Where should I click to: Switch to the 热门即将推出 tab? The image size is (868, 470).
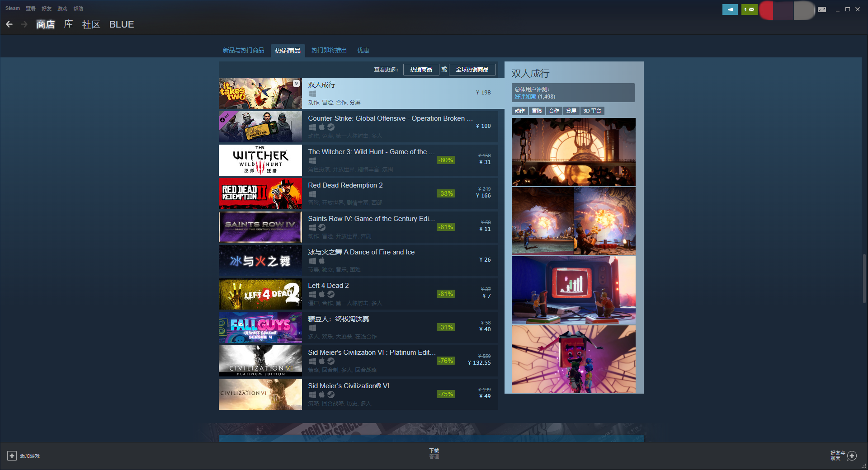[329, 51]
